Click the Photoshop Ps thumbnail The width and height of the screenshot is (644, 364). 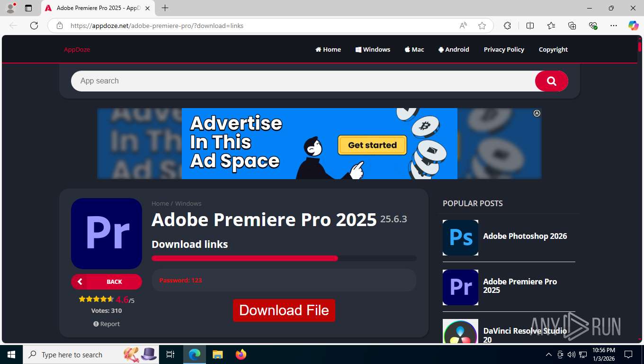point(460,237)
